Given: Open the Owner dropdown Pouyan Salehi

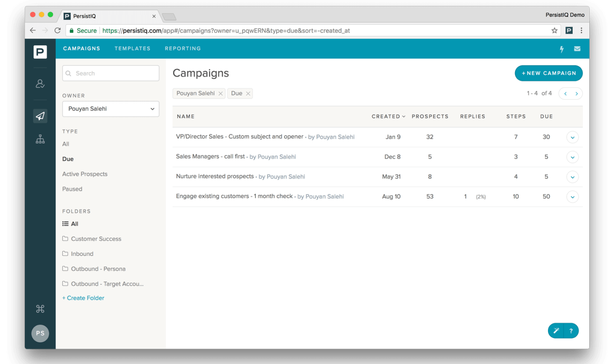Looking at the screenshot, I should (111, 109).
